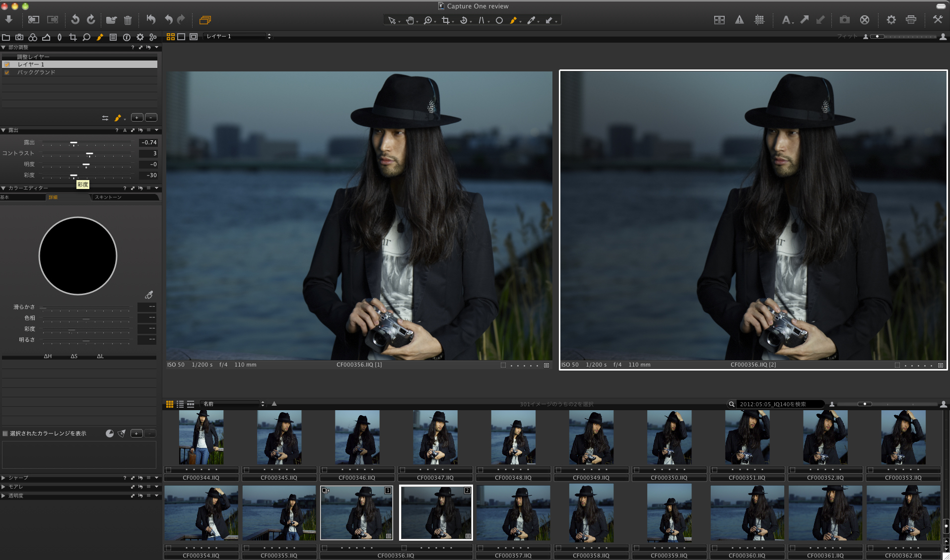Uncheck the レイヤー 1 layer checkbox
This screenshot has width=950, height=560.
pyautogui.click(x=7, y=64)
